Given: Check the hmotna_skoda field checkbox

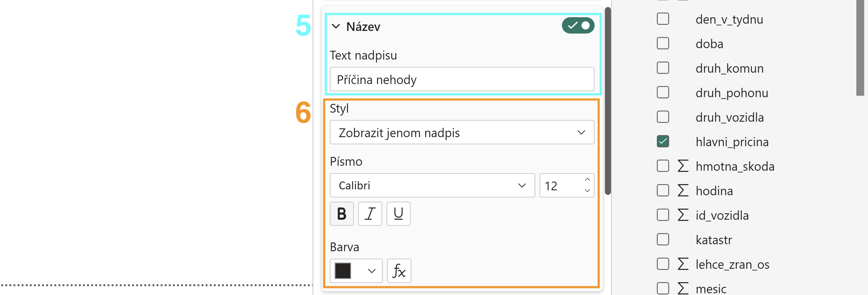Looking at the screenshot, I should [x=663, y=166].
